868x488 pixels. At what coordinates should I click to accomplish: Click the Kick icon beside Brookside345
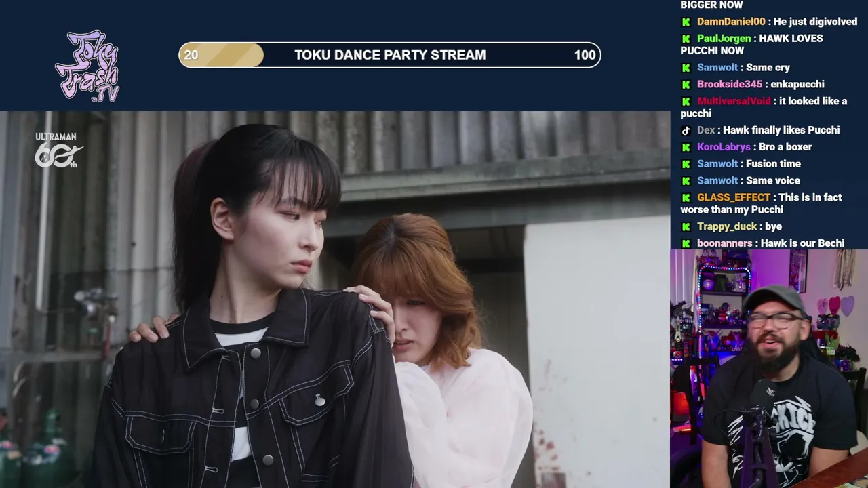tap(686, 85)
